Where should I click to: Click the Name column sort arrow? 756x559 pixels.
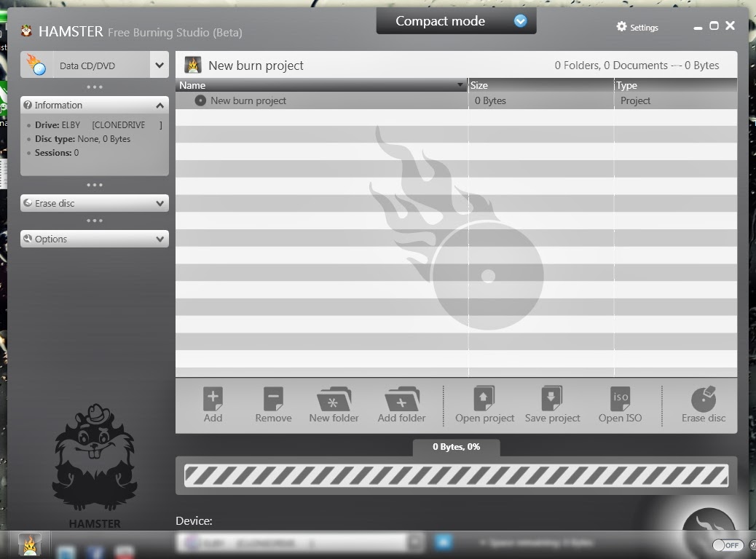[460, 85]
